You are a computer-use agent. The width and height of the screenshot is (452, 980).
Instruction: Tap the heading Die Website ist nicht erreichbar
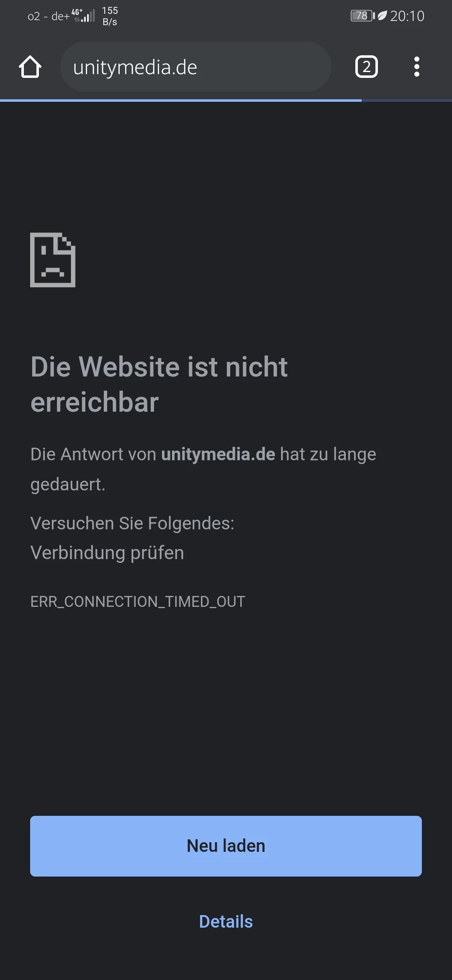coord(159,384)
